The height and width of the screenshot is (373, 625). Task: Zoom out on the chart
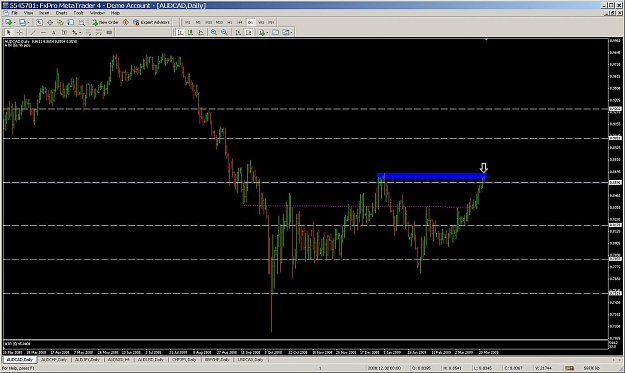point(224,33)
